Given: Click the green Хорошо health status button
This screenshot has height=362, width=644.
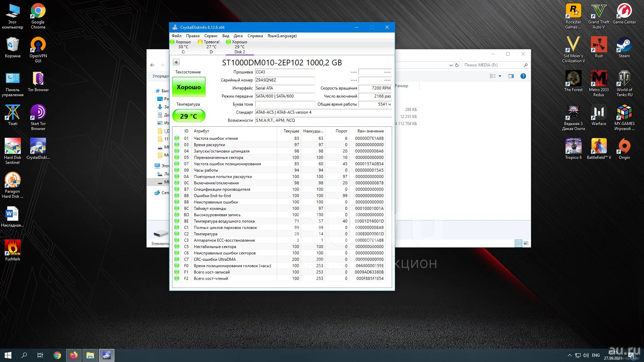Looking at the screenshot, I should coord(189,87).
